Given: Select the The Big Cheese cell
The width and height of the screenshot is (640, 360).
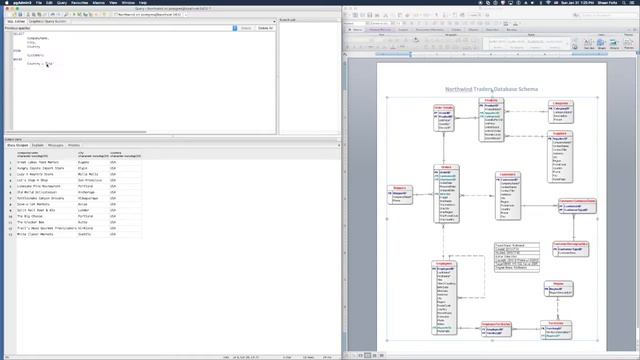Looking at the screenshot, I should (46, 216).
